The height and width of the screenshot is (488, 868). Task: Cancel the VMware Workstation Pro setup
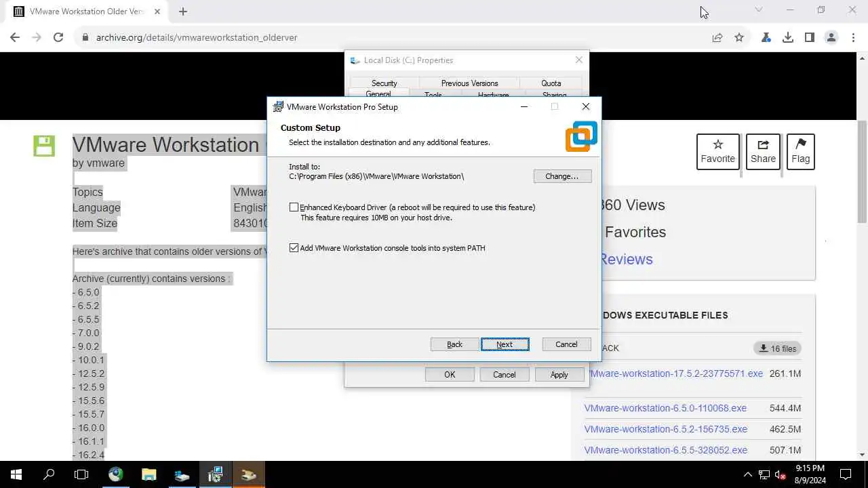coord(566,344)
